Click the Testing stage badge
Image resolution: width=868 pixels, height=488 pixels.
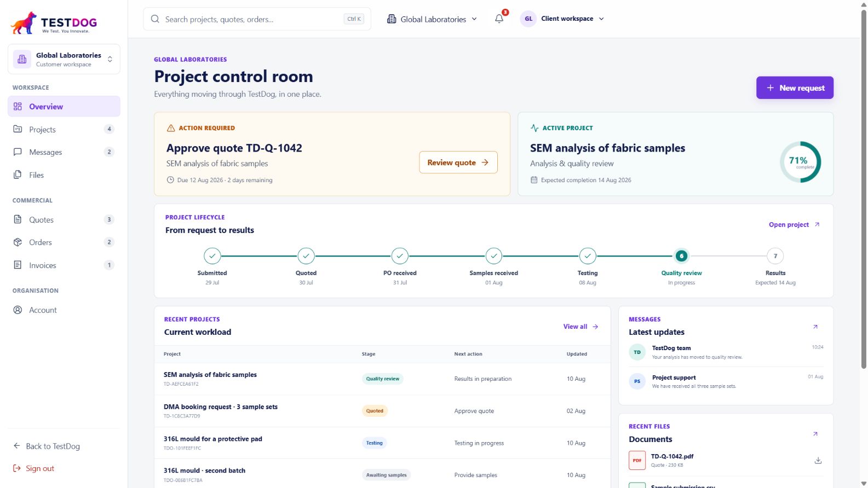pos(374,443)
